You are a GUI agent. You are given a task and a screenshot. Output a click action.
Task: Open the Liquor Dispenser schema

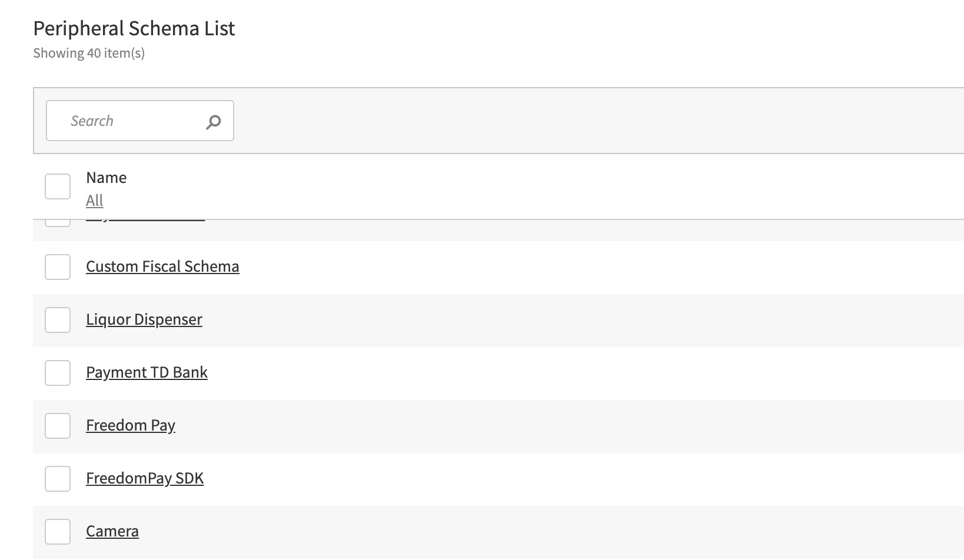pos(144,319)
